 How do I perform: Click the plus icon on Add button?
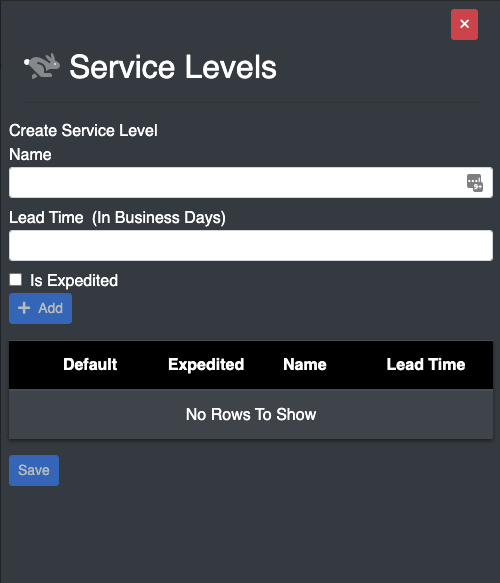click(24, 308)
